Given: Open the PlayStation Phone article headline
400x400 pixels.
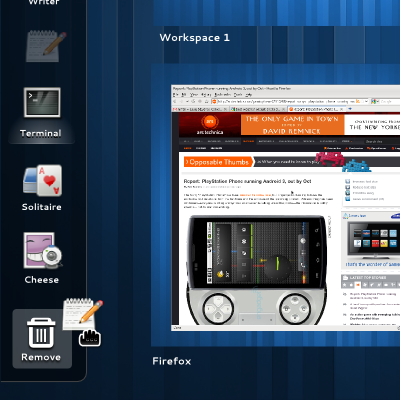Looking at the screenshot, I should tap(247, 181).
